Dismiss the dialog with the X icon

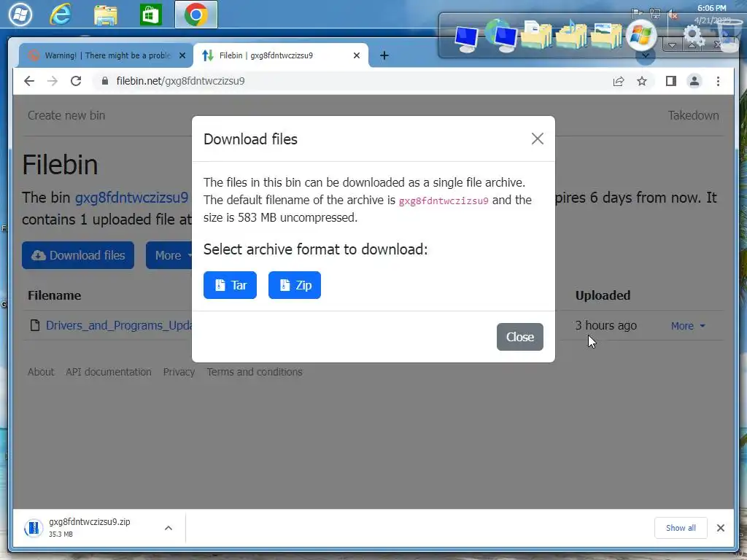(x=538, y=139)
